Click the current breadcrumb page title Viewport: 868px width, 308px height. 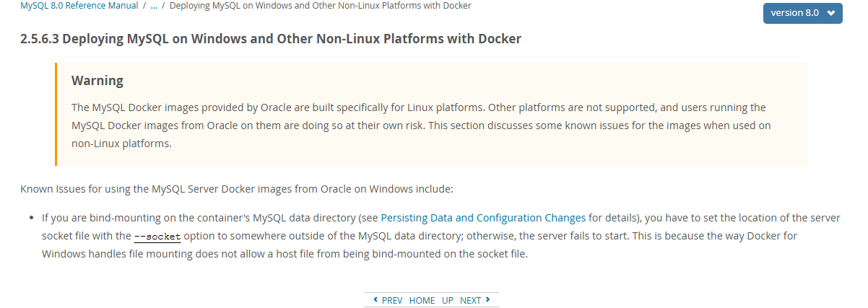pos(321,5)
